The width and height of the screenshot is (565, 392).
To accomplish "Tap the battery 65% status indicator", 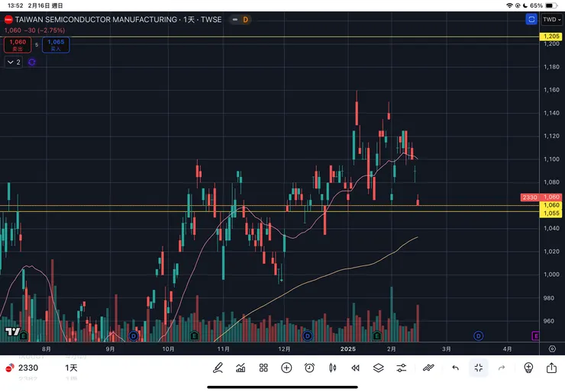I will click(x=544, y=5).
